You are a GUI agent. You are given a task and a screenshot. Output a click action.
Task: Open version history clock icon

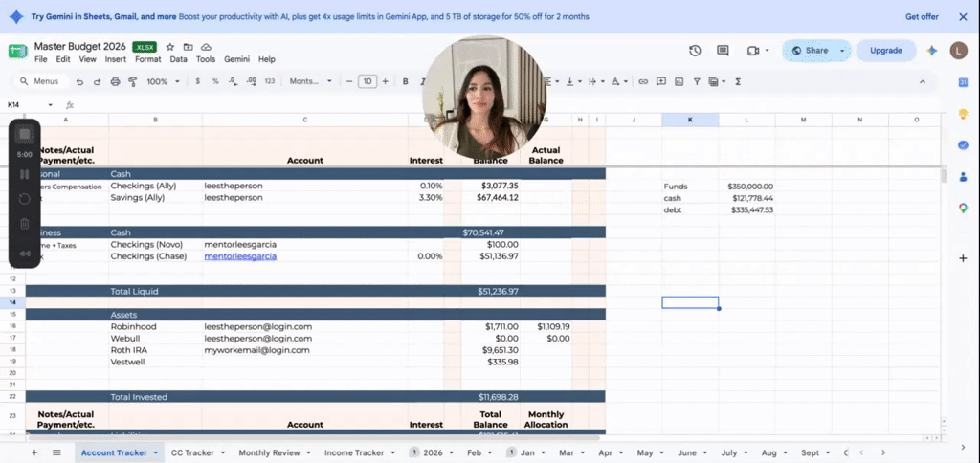pos(695,51)
